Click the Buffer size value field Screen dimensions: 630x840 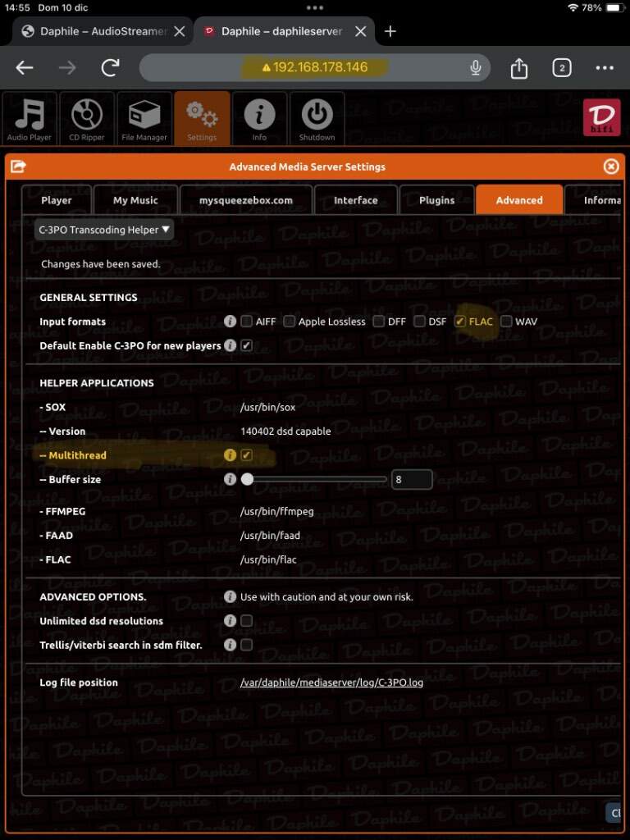tap(412, 479)
